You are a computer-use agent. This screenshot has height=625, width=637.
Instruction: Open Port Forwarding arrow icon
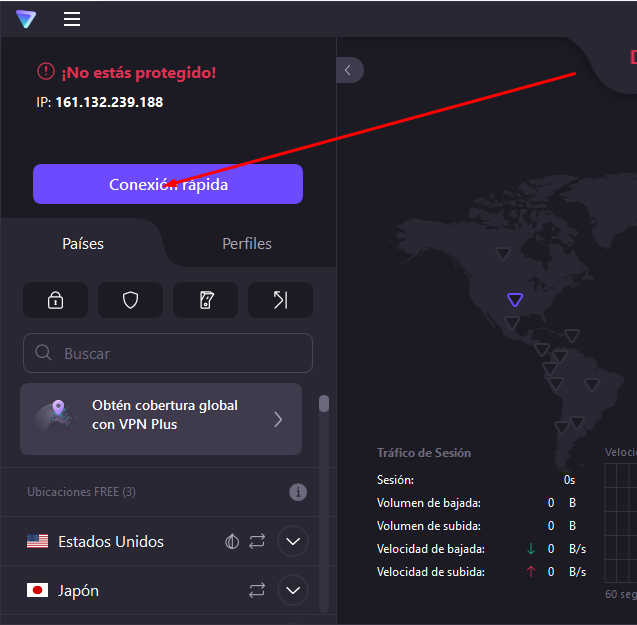pos(280,300)
